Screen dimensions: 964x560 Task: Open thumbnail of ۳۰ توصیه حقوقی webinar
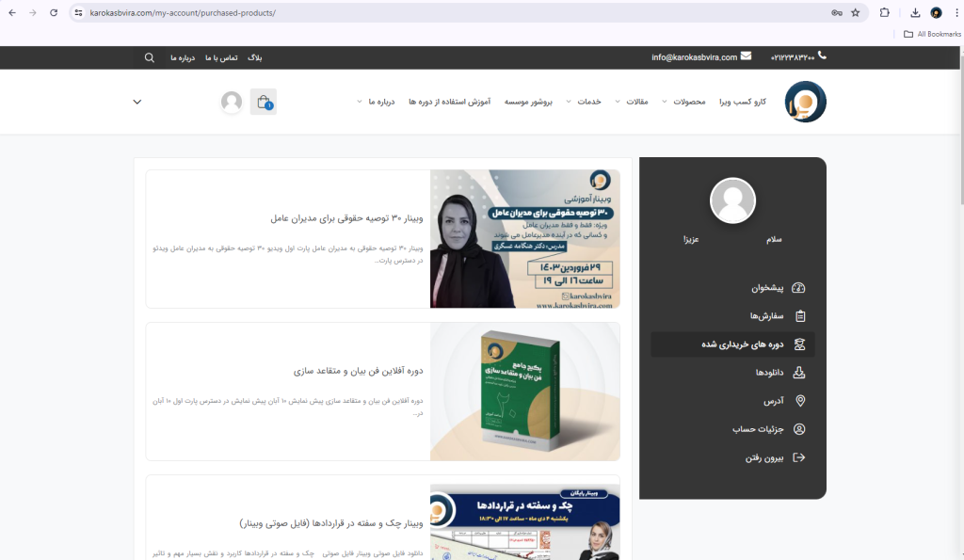(525, 238)
